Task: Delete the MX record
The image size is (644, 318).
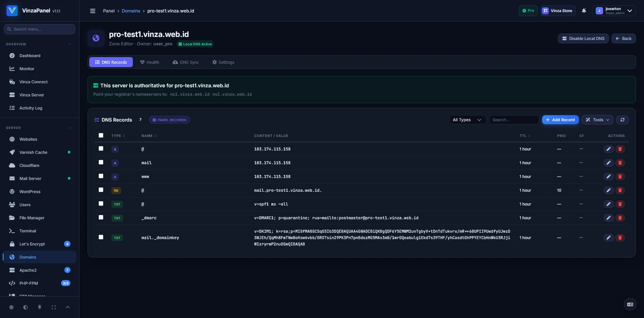Action: 620,190
